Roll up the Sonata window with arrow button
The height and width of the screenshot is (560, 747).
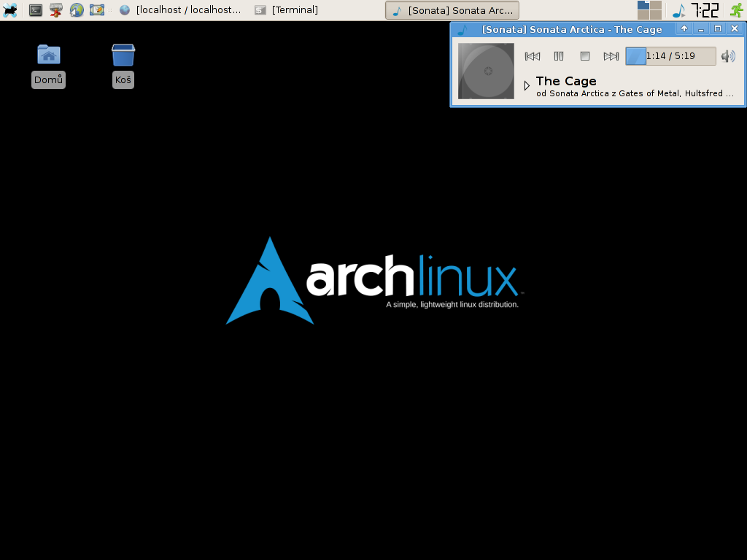point(684,28)
